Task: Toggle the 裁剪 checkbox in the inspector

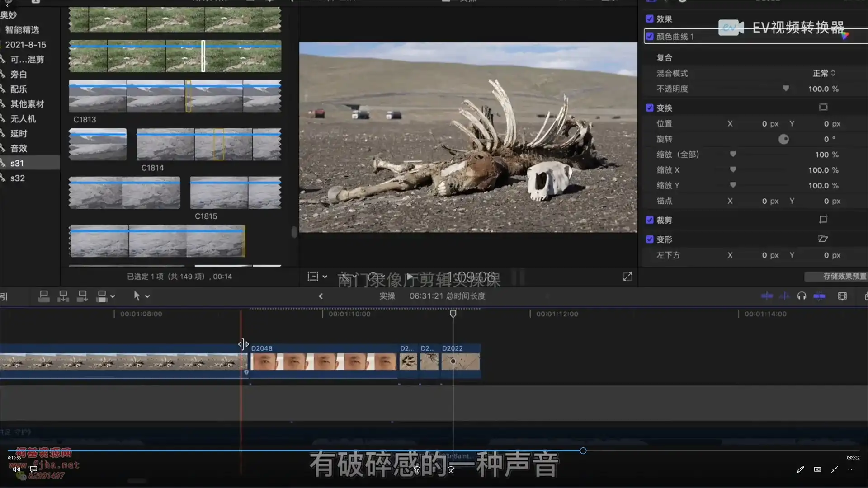Action: pos(650,220)
